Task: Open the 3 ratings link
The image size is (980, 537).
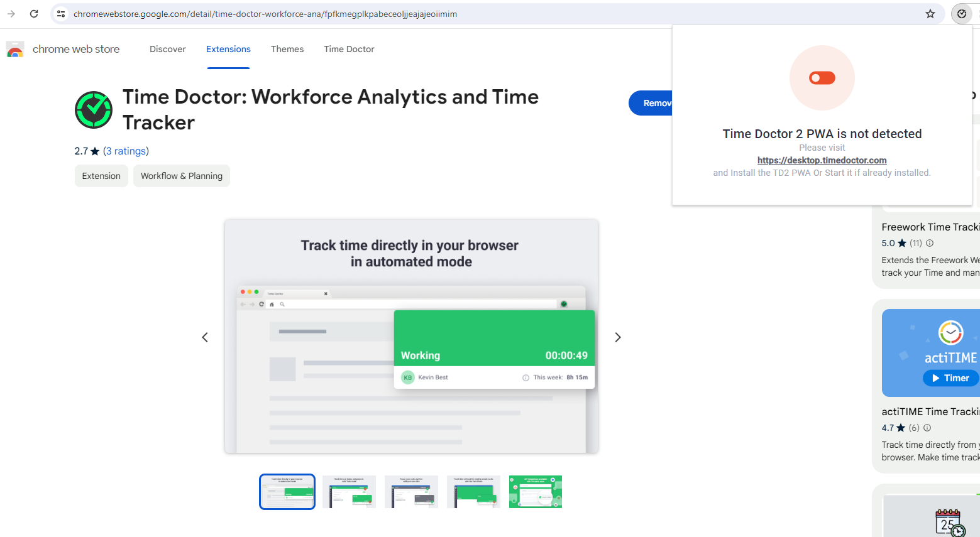Action: (x=126, y=151)
